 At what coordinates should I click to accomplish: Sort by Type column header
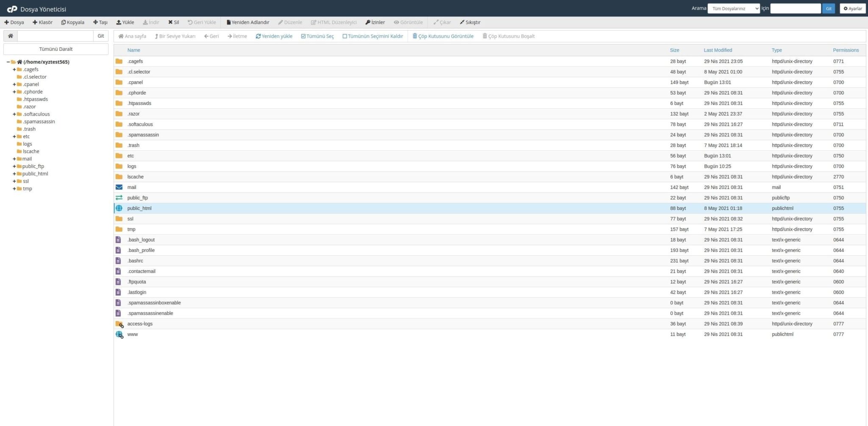click(776, 50)
